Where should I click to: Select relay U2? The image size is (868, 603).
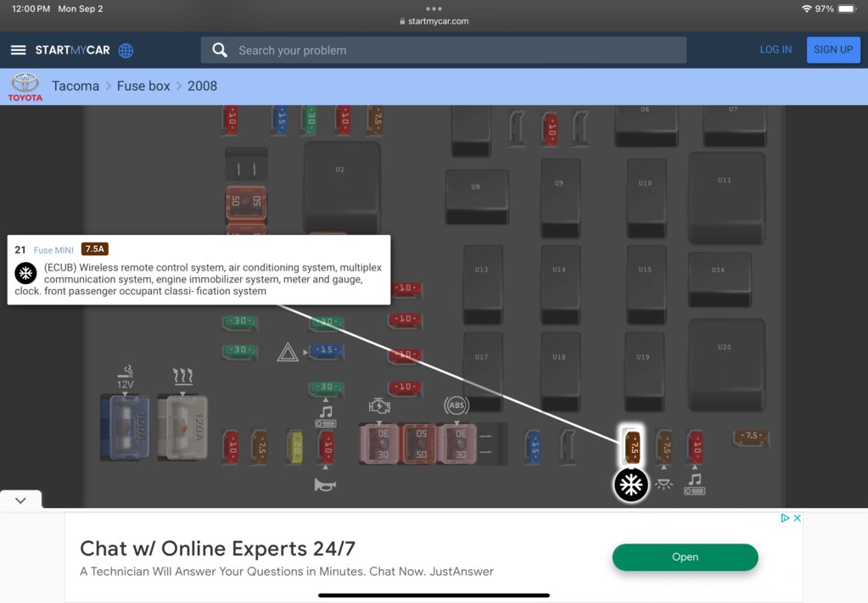tap(342, 187)
